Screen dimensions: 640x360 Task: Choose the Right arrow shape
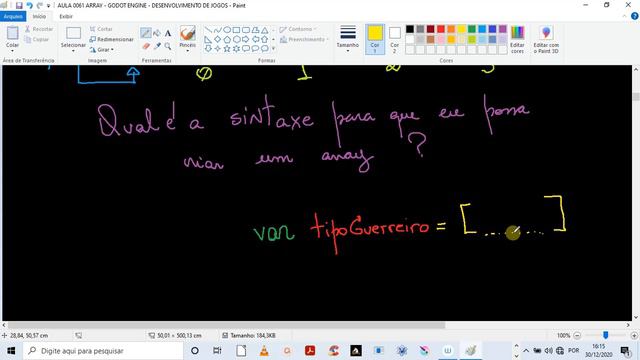click(x=246, y=39)
